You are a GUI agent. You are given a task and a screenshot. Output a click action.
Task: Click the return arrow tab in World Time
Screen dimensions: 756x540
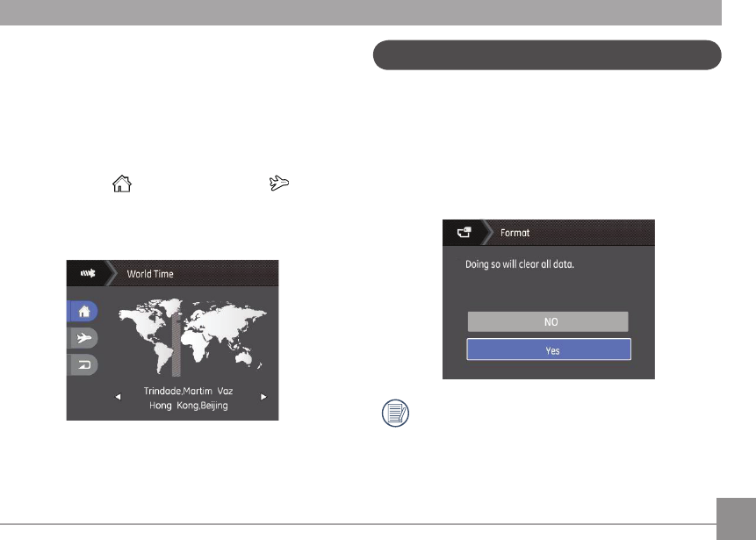tap(83, 364)
